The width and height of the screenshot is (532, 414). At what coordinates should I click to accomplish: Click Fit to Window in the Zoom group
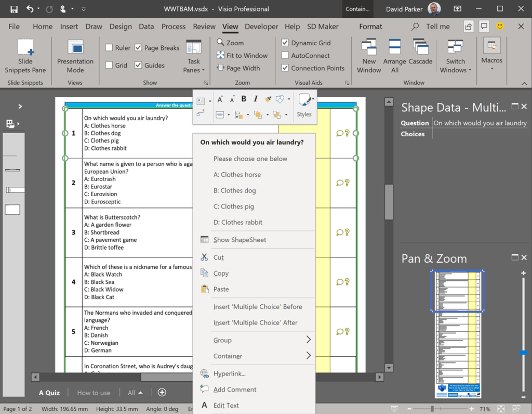[x=242, y=55]
